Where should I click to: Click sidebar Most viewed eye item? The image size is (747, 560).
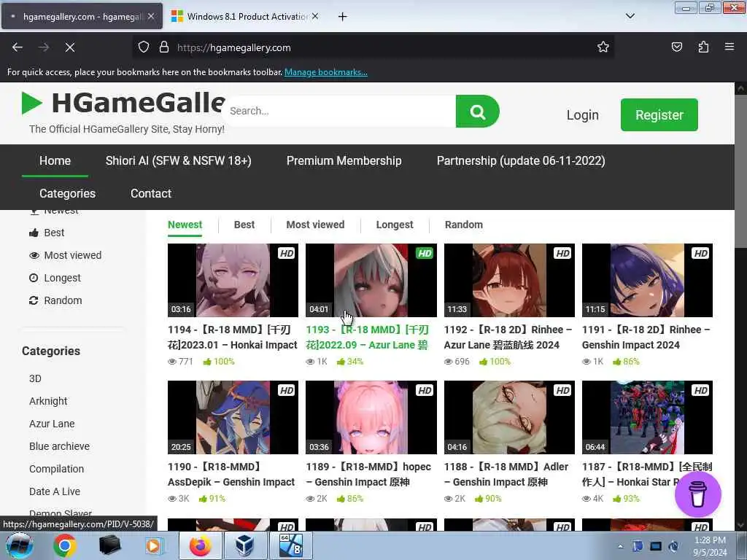(x=65, y=256)
